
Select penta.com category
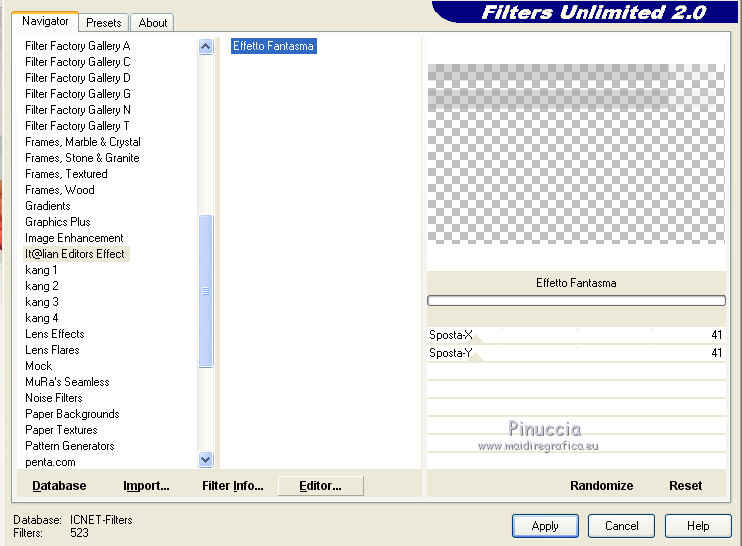(50, 462)
